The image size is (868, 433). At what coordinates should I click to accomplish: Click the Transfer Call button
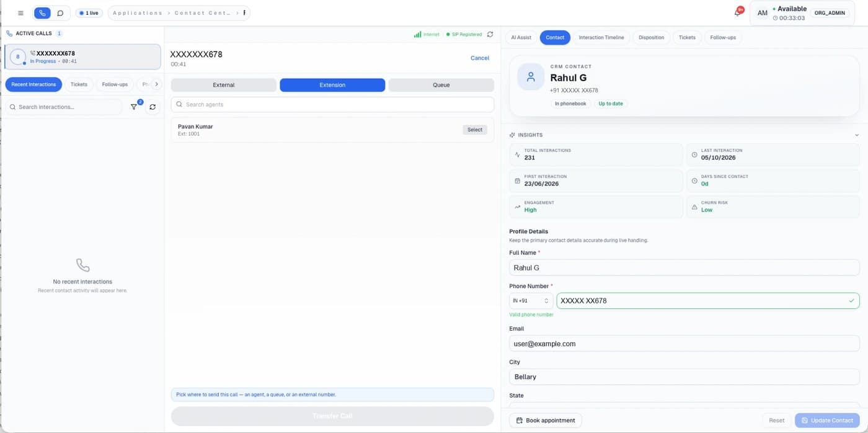click(332, 416)
